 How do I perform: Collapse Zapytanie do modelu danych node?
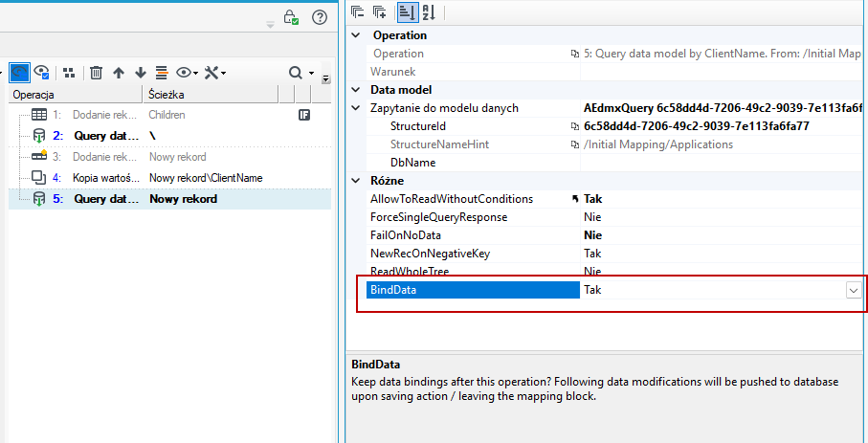coord(357,108)
